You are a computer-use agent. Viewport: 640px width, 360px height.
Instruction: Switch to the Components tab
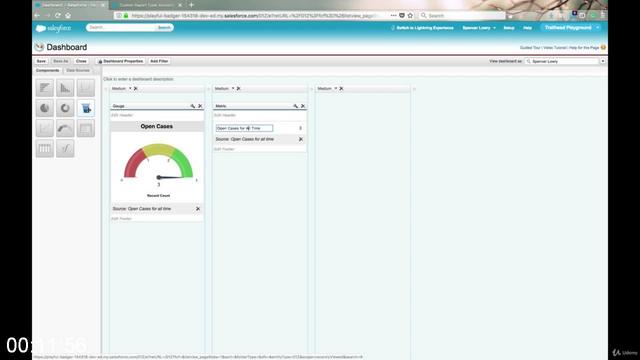click(47, 71)
